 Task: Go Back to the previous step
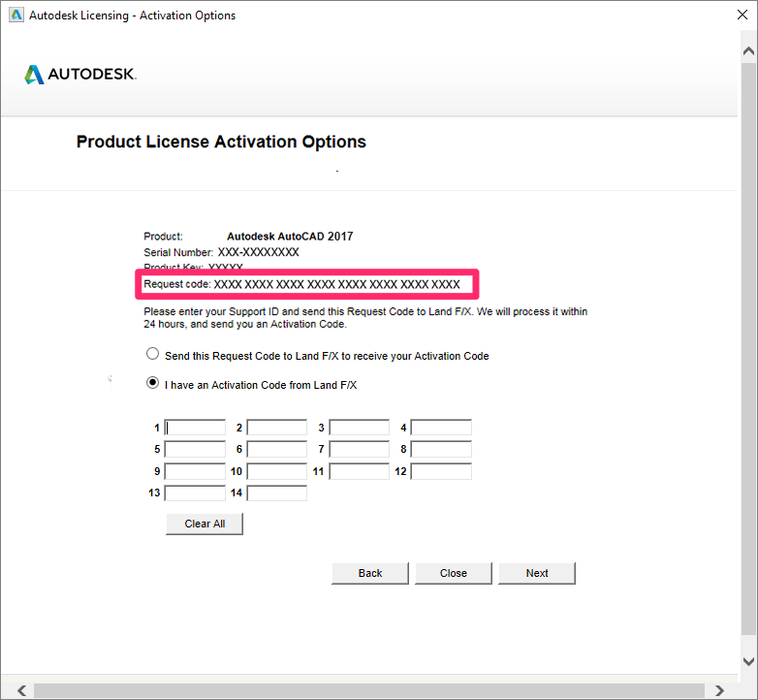[x=370, y=573]
